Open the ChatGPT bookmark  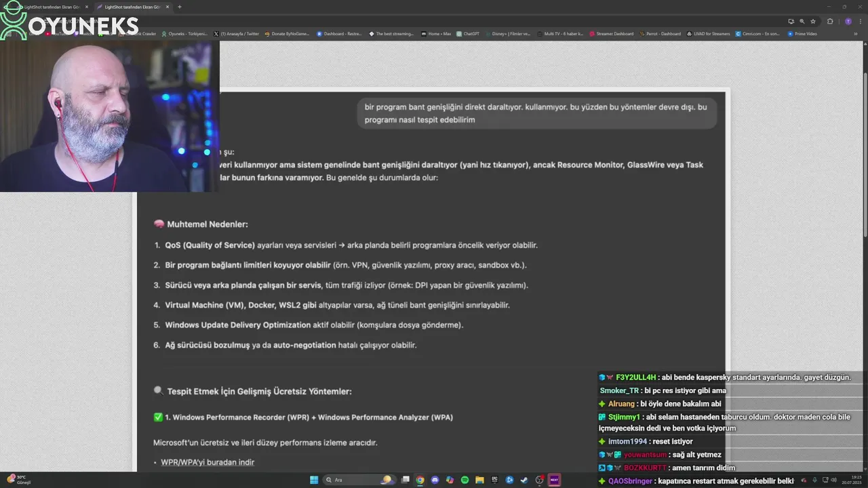coord(468,34)
